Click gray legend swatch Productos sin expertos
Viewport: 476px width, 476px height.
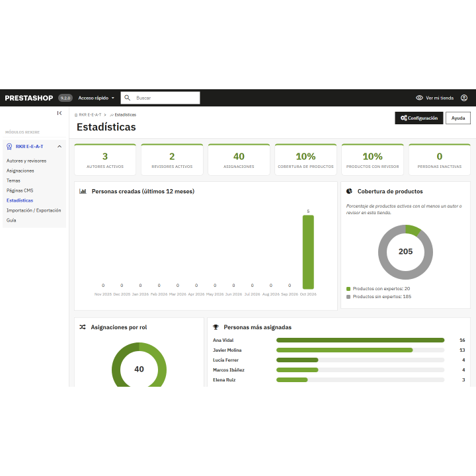[x=348, y=297]
